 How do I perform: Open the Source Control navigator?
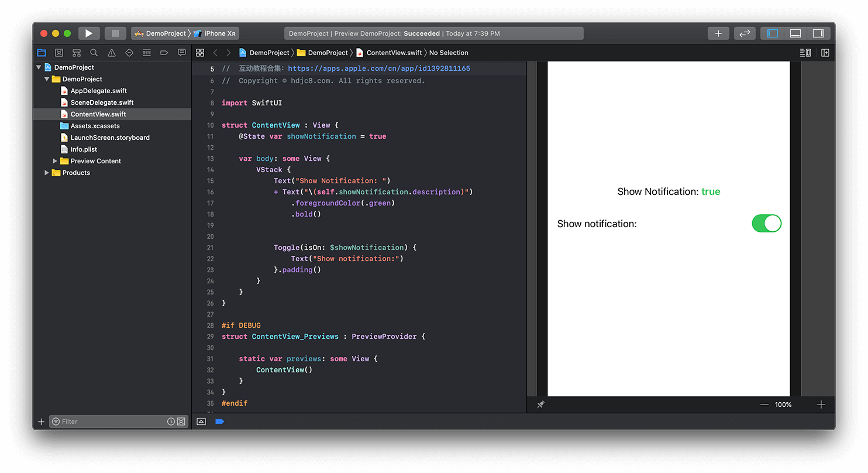(x=59, y=53)
